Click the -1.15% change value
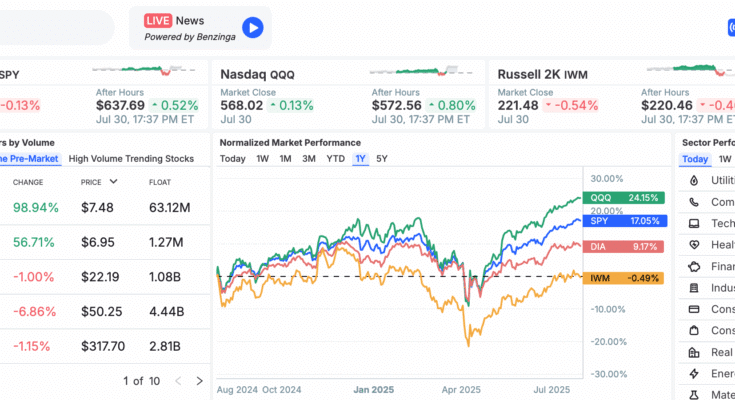Viewport: 735px width, 400px height. point(31,347)
